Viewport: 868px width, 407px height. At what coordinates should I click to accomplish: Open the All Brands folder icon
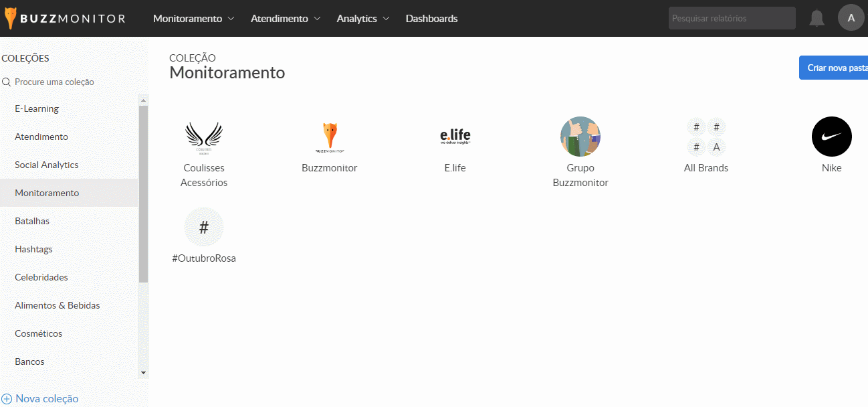706,137
